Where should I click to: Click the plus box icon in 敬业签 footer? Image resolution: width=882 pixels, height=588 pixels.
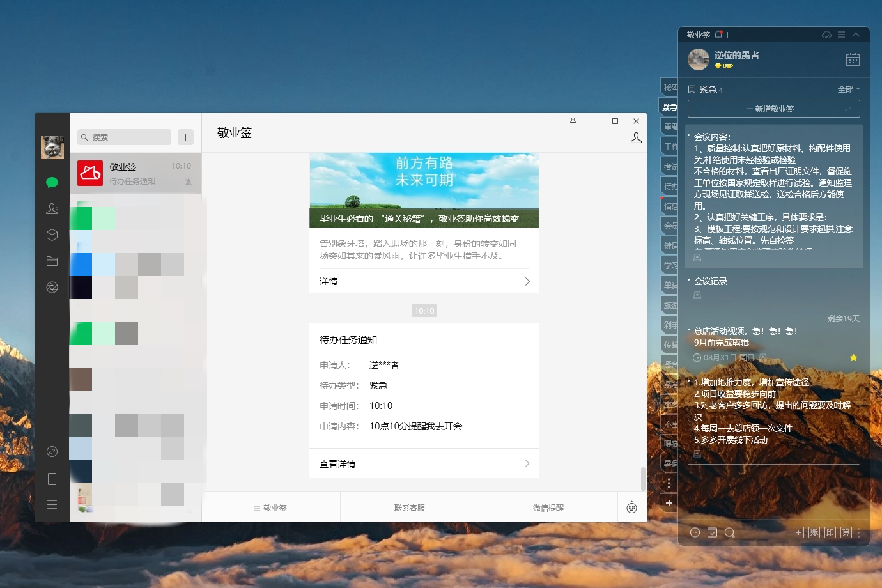point(798,532)
